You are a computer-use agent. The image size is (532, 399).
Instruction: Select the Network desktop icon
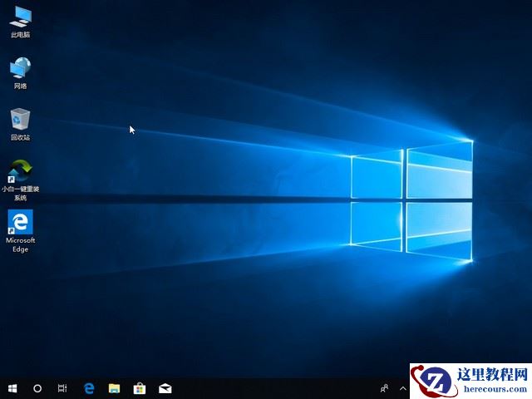tap(20, 73)
